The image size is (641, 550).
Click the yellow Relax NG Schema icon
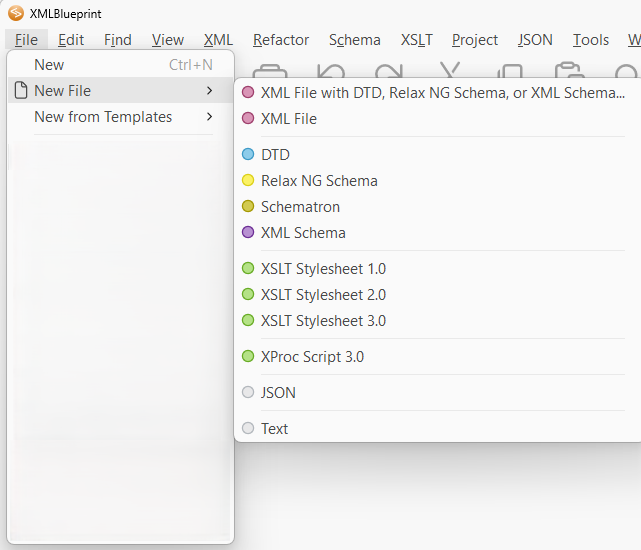[248, 181]
